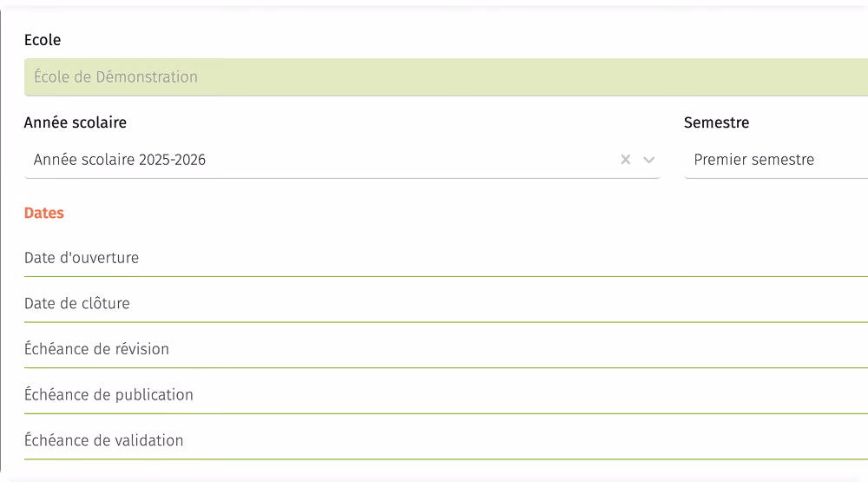Activate the Échéance de validation field
This screenshot has width=868, height=482.
pos(446,440)
